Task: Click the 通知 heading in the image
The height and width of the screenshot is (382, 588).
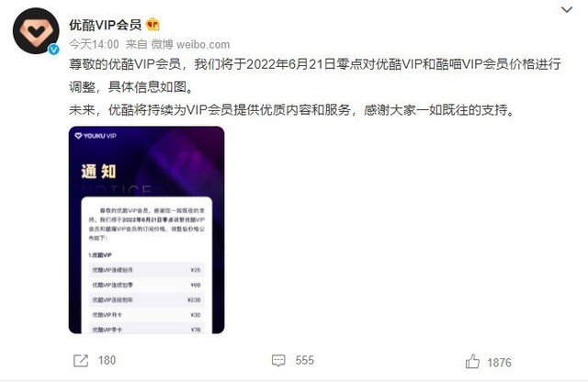Action: (x=98, y=172)
